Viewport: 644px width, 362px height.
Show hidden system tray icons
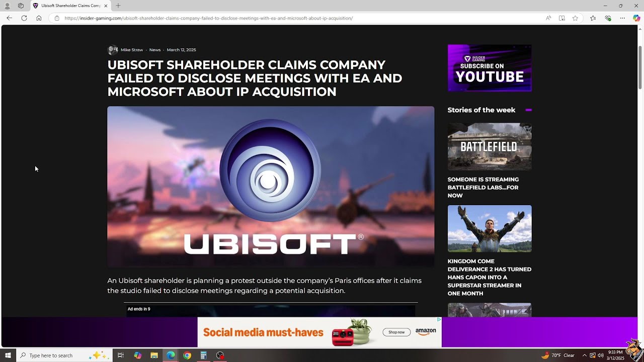pyautogui.click(x=584, y=355)
